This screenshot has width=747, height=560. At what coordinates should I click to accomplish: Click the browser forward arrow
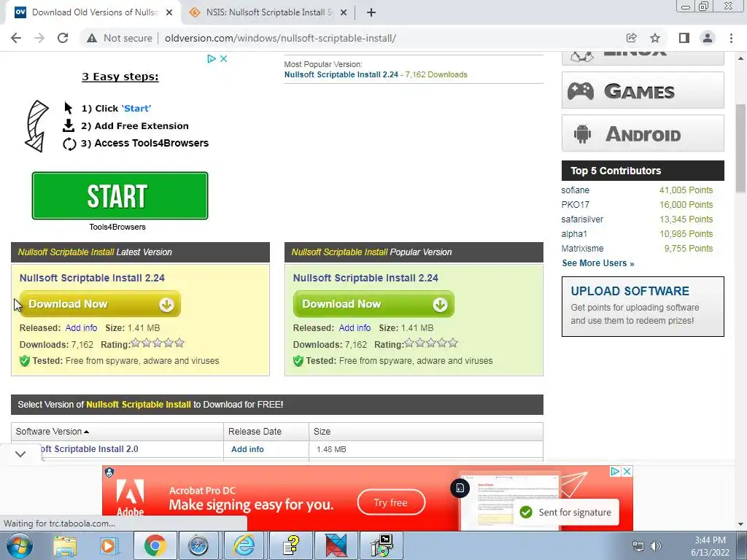coord(39,38)
